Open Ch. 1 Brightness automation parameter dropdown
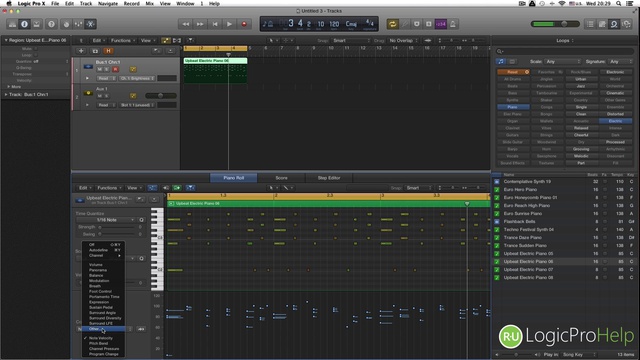640x360 pixels. 138,78
